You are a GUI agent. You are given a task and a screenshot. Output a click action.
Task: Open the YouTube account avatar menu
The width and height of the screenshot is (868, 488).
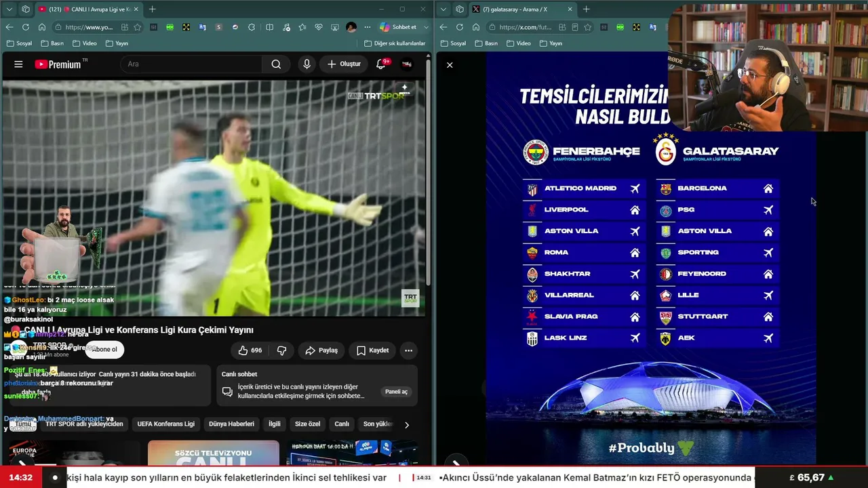407,64
